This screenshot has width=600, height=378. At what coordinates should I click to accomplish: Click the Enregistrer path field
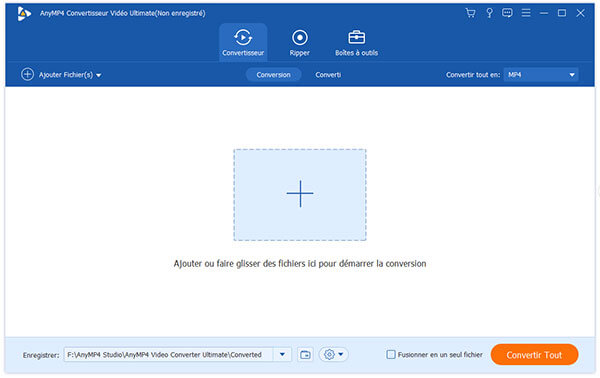(x=169, y=355)
